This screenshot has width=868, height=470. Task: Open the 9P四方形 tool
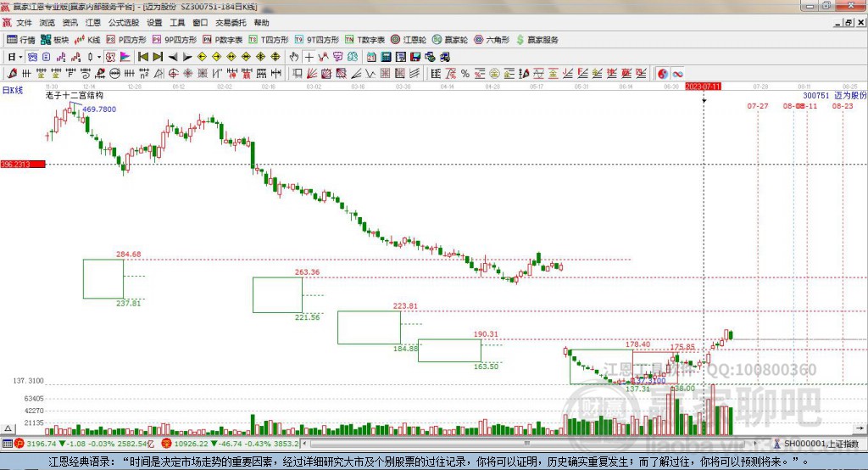[175, 40]
